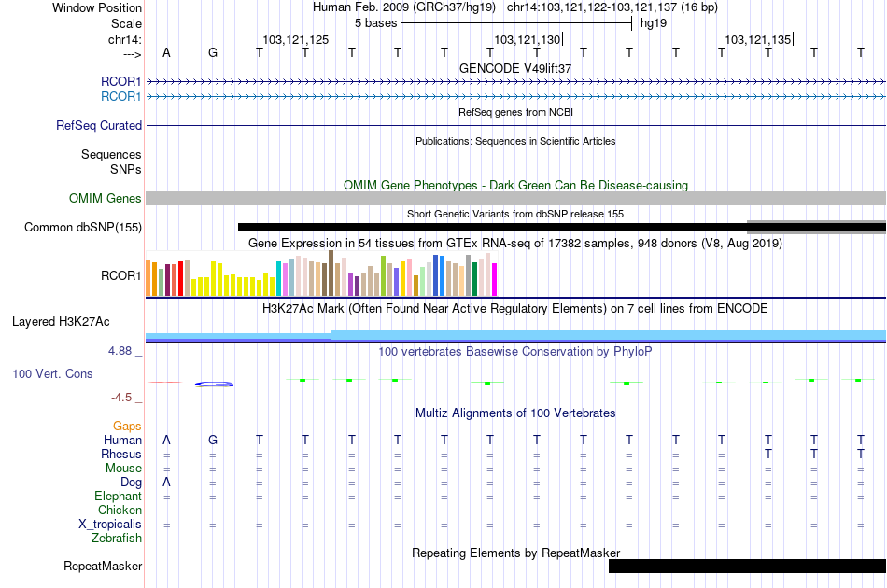Select the Dog alignment row label
This screenshot has width=887, height=588.
(x=131, y=483)
